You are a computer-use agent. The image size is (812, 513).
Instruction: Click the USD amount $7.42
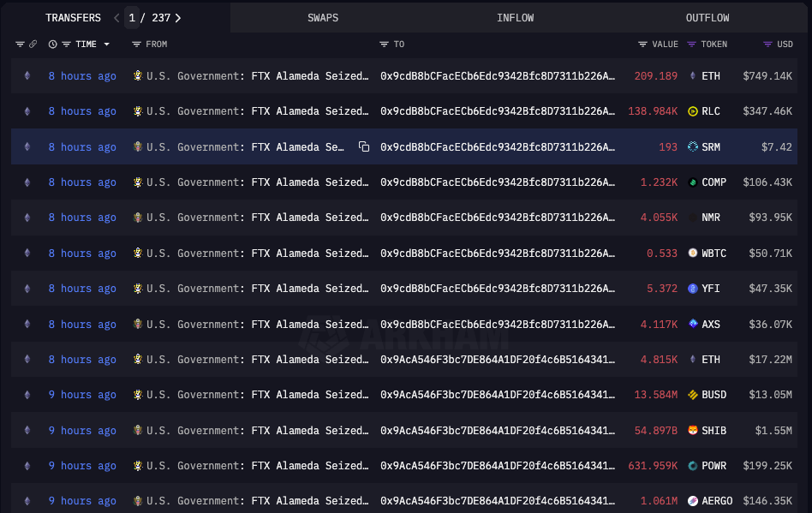click(x=776, y=147)
